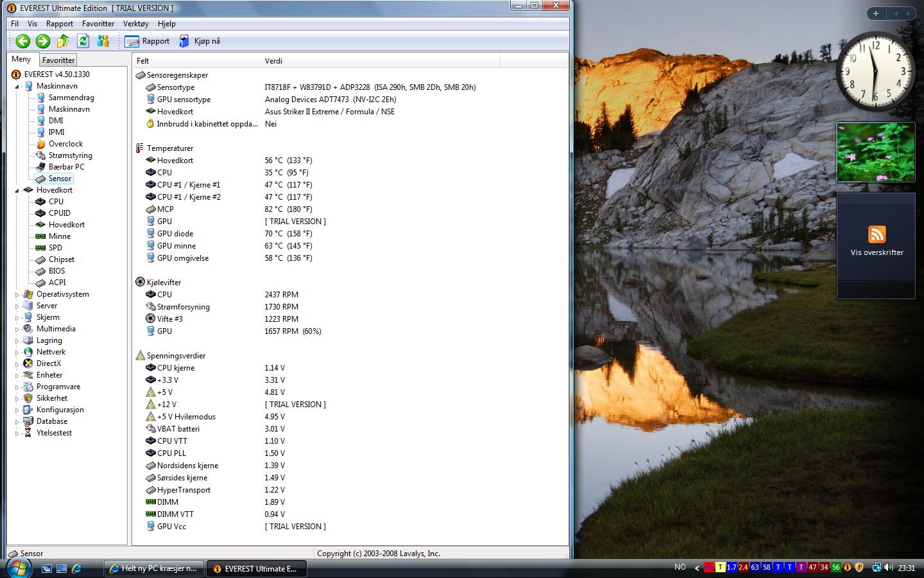This screenshot has width=924, height=578.
Task: Expand the Operativsystem tree node
Action: 17,295
